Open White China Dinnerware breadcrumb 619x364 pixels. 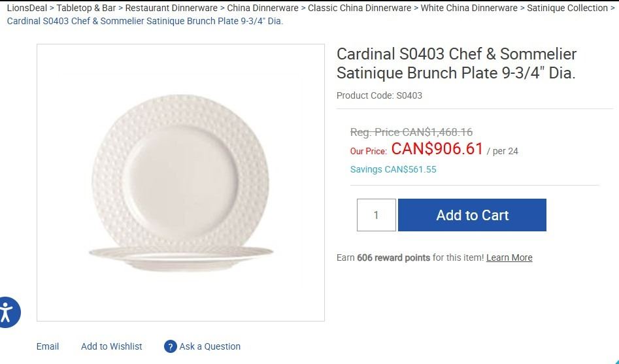click(x=469, y=8)
